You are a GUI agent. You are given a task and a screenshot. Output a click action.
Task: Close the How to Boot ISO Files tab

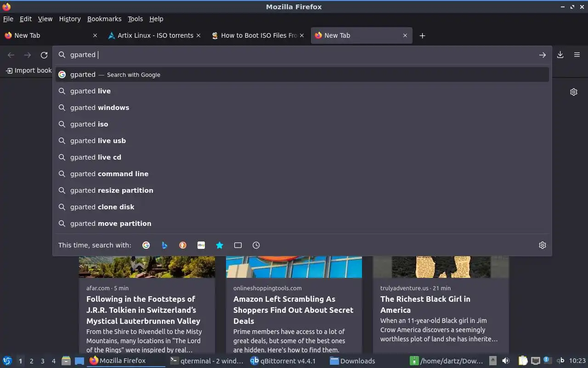point(302,35)
